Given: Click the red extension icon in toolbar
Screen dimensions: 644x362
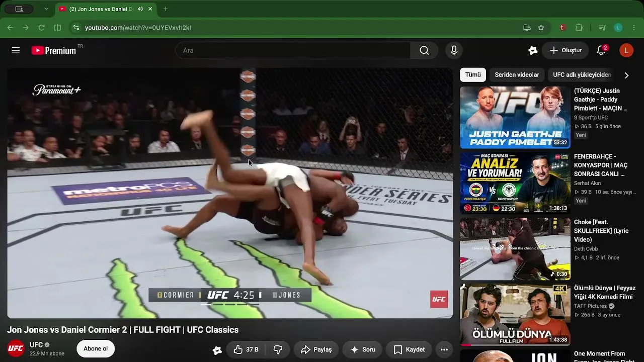Looking at the screenshot, I should [562, 28].
